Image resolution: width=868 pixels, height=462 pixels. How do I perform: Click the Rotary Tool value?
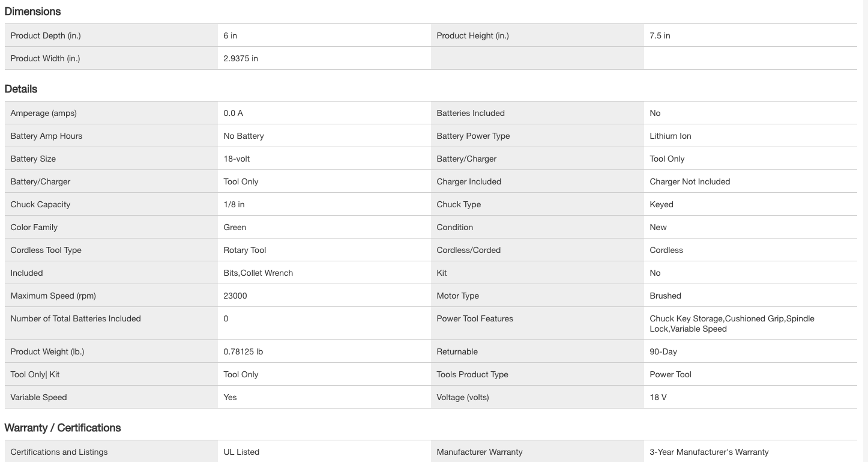pos(245,250)
